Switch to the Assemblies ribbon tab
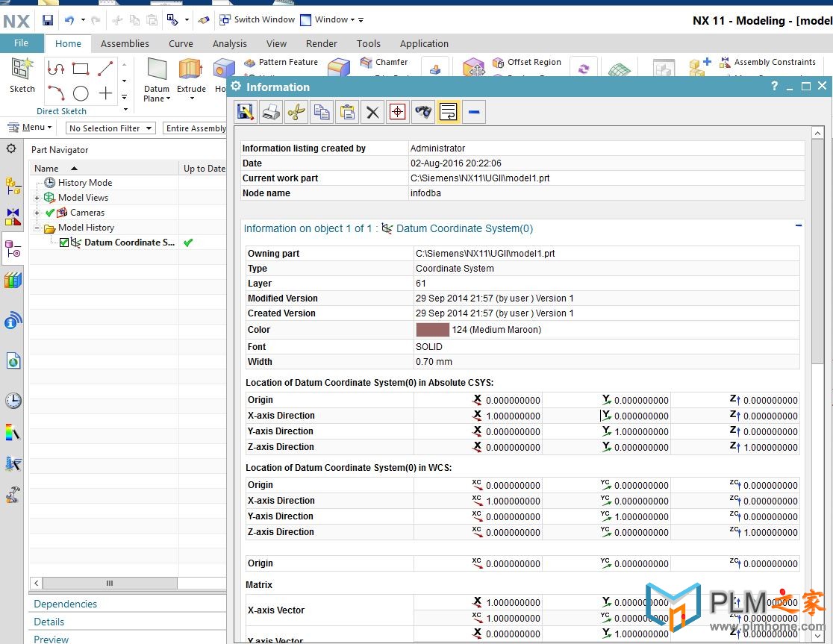Screen dimensions: 833x644 [x=125, y=43]
